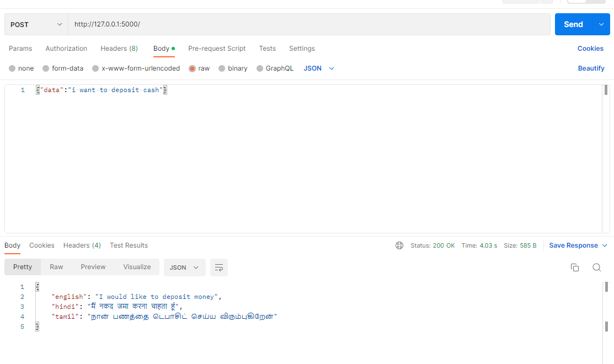
Task: Expand the Send button options chevron
Action: 601,24
